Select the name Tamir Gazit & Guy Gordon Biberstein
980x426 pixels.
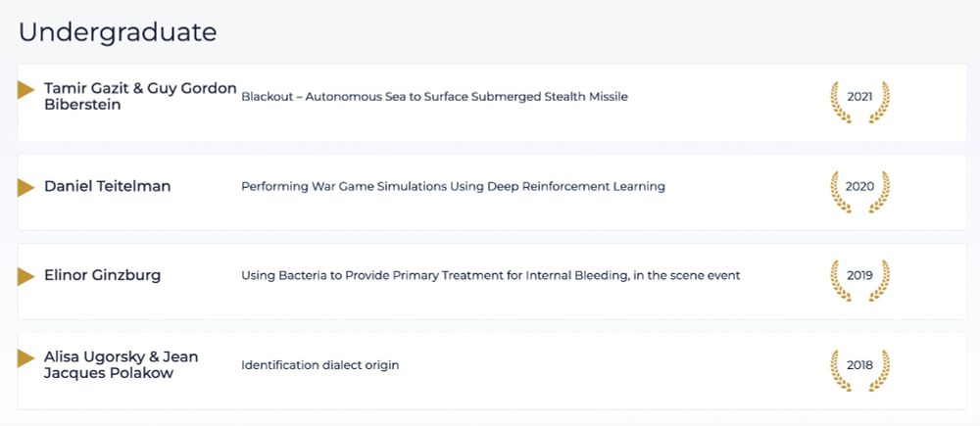(140, 97)
